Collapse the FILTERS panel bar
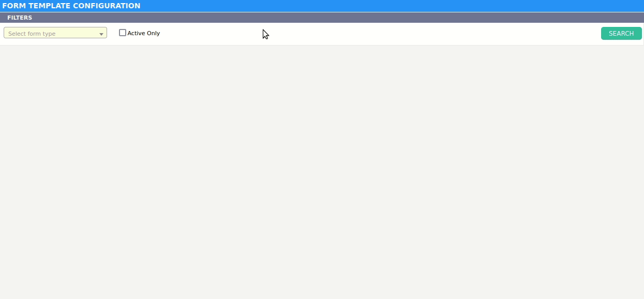 tap(322, 18)
